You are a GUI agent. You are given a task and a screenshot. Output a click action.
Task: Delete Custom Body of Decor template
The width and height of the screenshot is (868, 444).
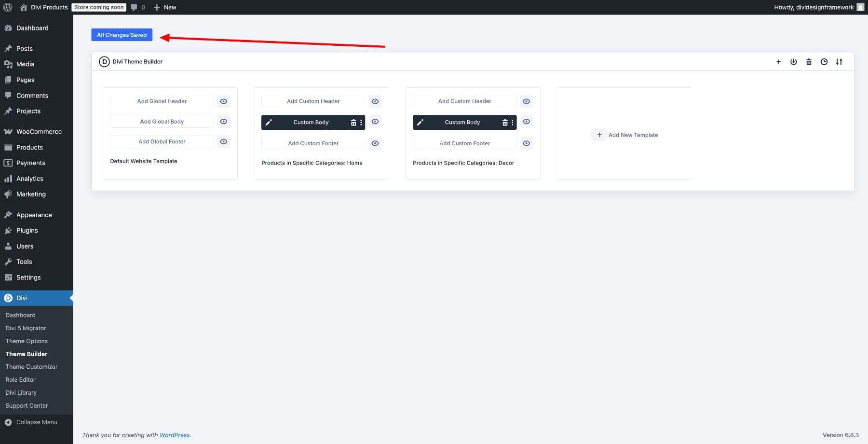[x=504, y=123]
